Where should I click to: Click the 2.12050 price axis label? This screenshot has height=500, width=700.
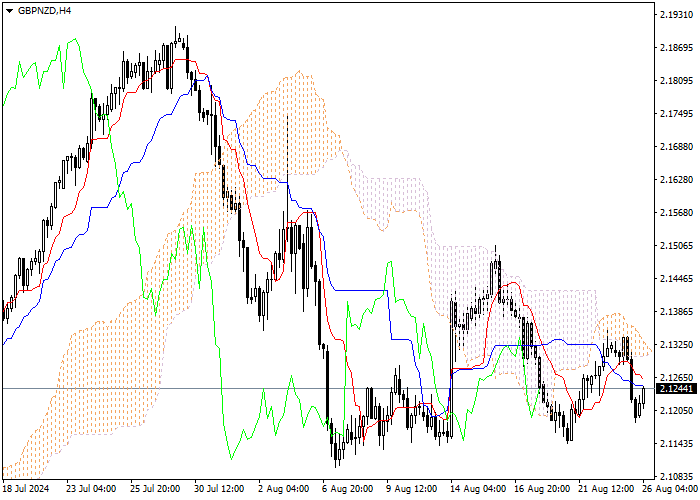click(676, 411)
